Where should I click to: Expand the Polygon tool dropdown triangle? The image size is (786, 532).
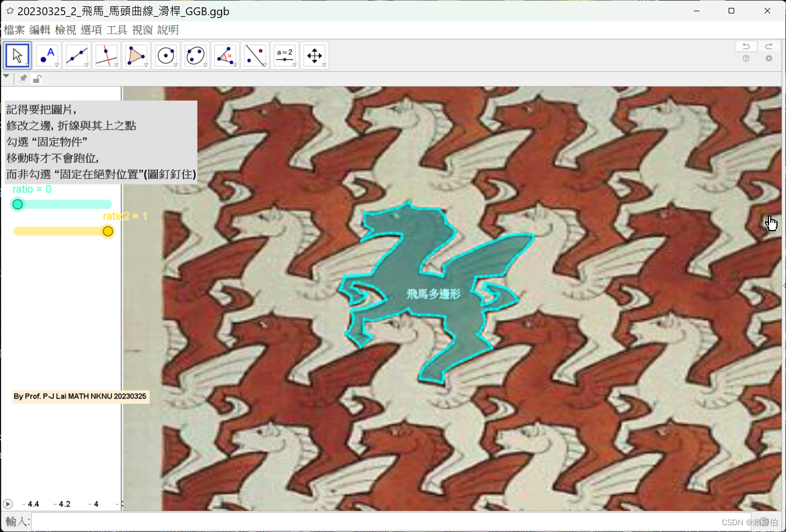click(146, 65)
